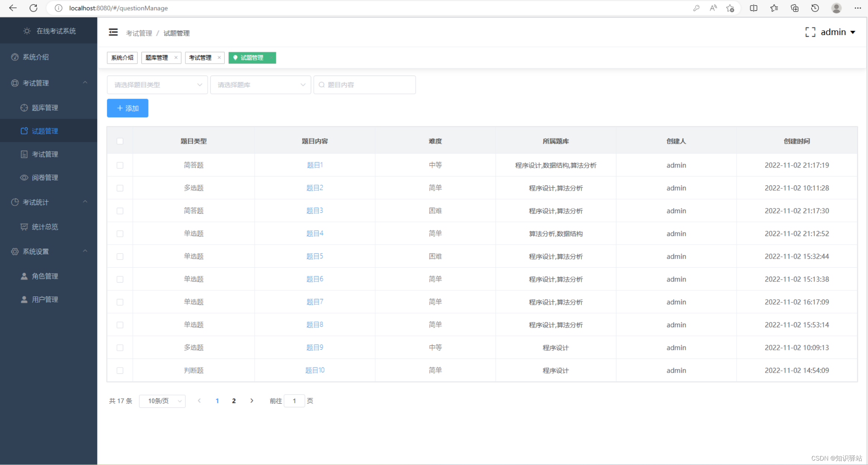This screenshot has width=868, height=465.
Task: Open the 题目1 link
Action: (315, 165)
